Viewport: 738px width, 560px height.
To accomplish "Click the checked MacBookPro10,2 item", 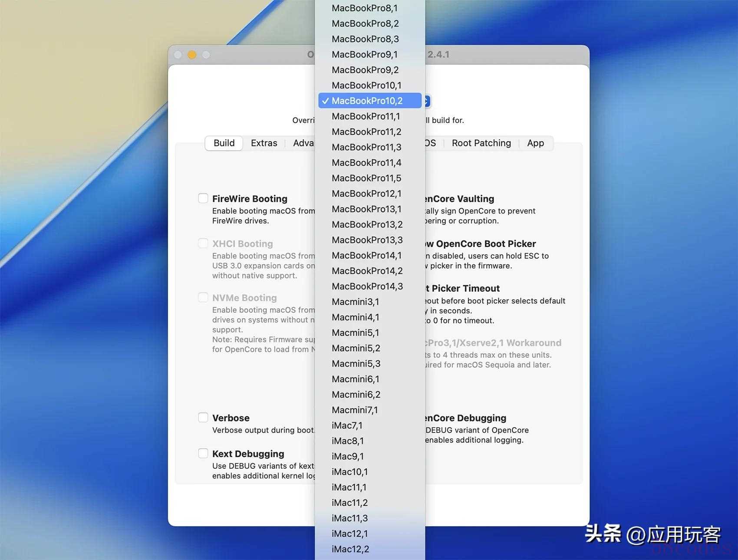I will (370, 101).
